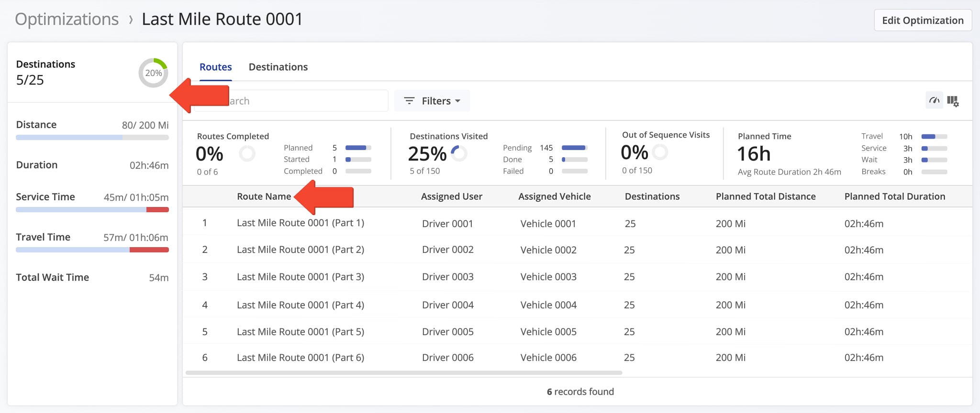Screen dimensions: 980x413
Task: Click the Service Time progress bar
Action: [x=92, y=209]
